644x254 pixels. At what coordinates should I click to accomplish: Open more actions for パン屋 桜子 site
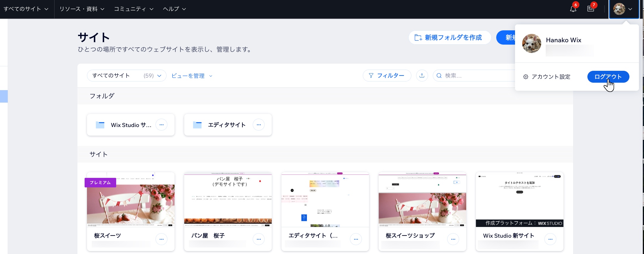pyautogui.click(x=259, y=239)
